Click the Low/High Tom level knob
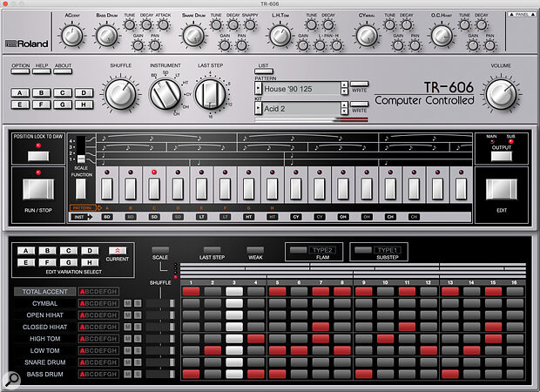 [x=280, y=36]
